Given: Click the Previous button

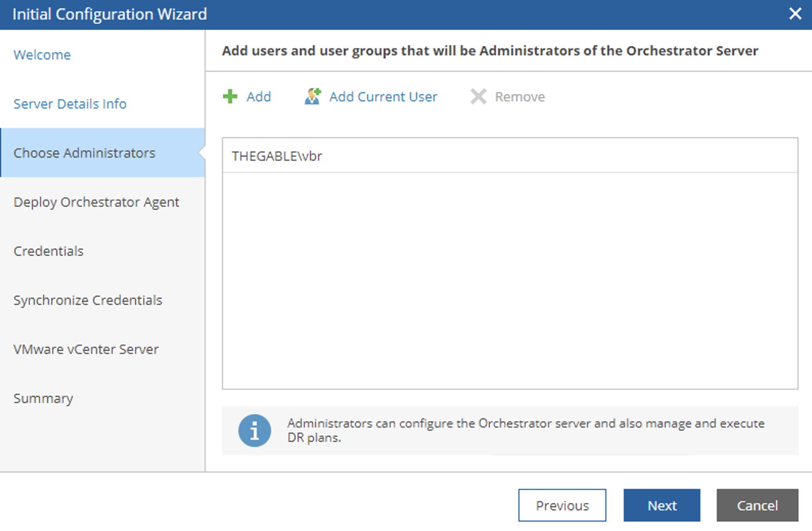Looking at the screenshot, I should coord(562,505).
